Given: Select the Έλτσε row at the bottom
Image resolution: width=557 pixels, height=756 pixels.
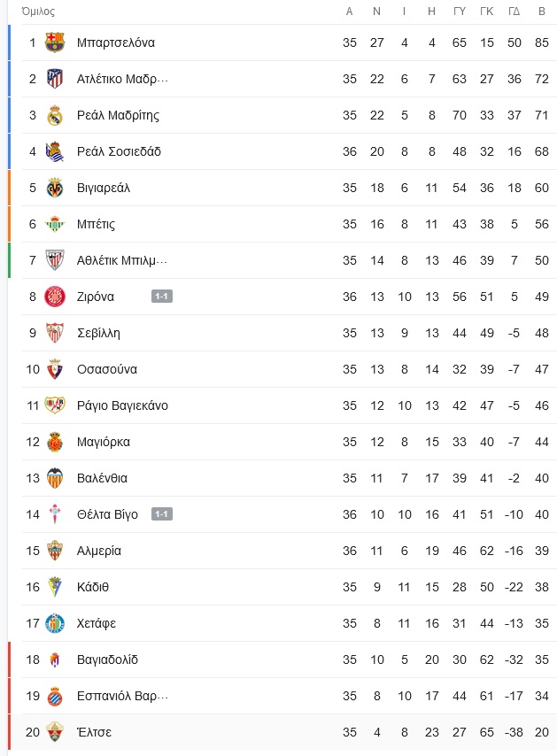Looking at the screenshot, I should pos(282,732).
